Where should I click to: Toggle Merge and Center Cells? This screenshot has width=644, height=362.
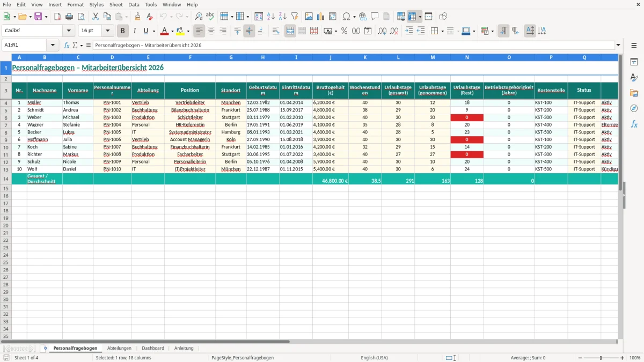point(290,31)
